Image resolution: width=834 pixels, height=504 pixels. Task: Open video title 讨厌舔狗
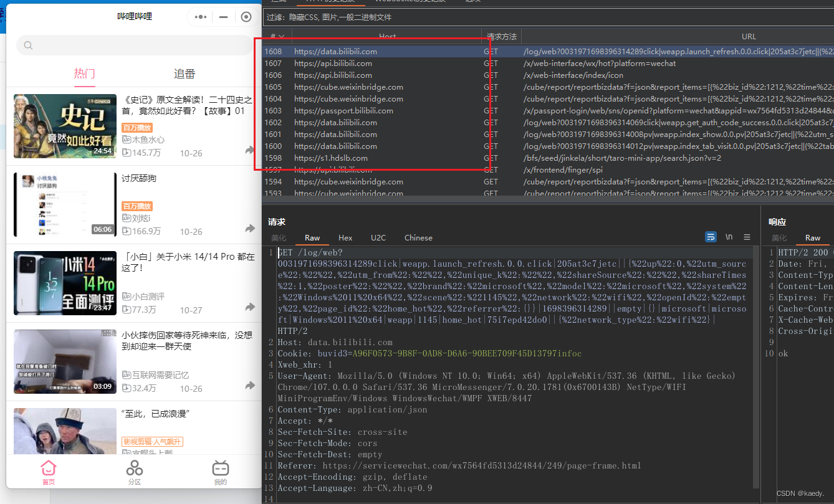139,179
